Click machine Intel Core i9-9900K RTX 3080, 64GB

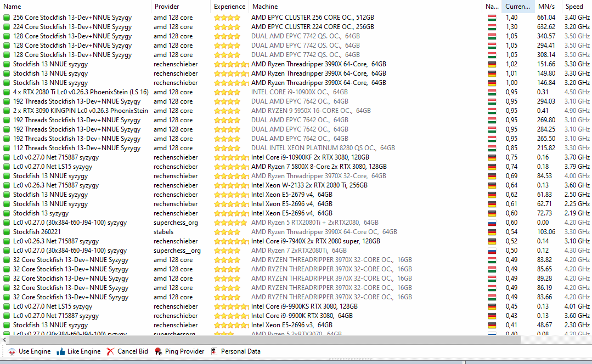302,316
